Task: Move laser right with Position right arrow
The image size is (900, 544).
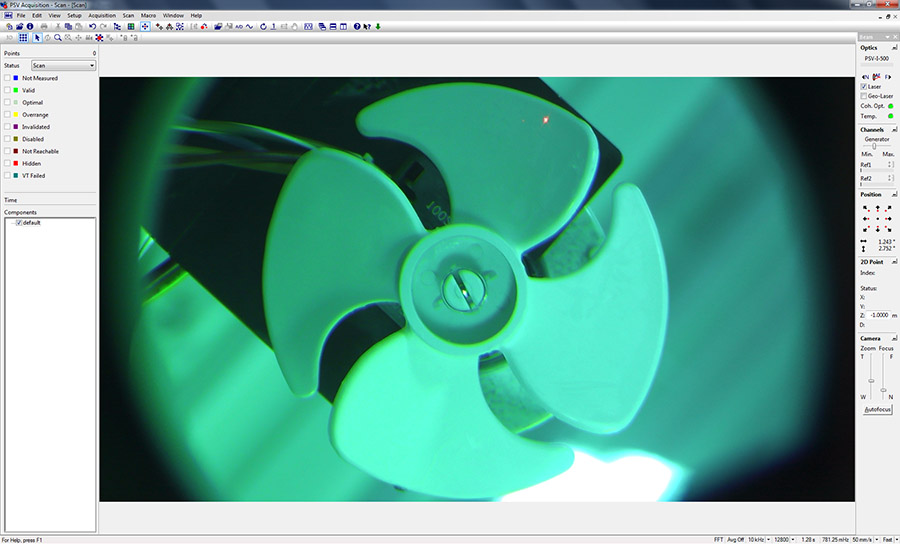Action: 889,219
